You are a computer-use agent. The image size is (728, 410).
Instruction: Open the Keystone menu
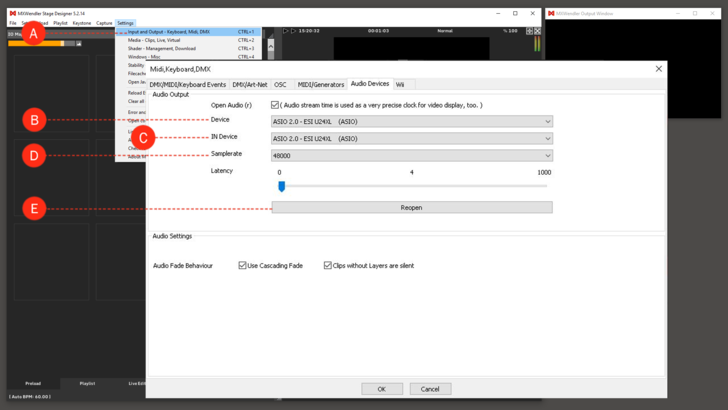pyautogui.click(x=82, y=23)
